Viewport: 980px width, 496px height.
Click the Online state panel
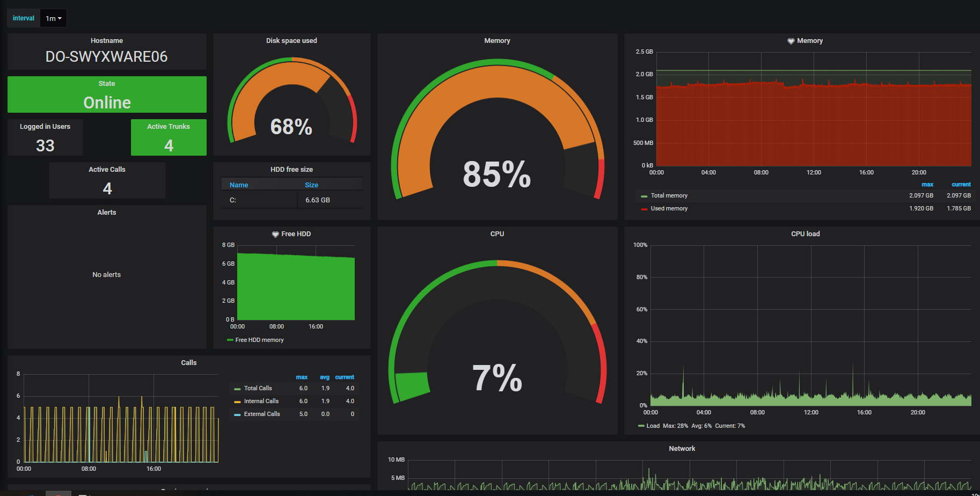coord(107,94)
